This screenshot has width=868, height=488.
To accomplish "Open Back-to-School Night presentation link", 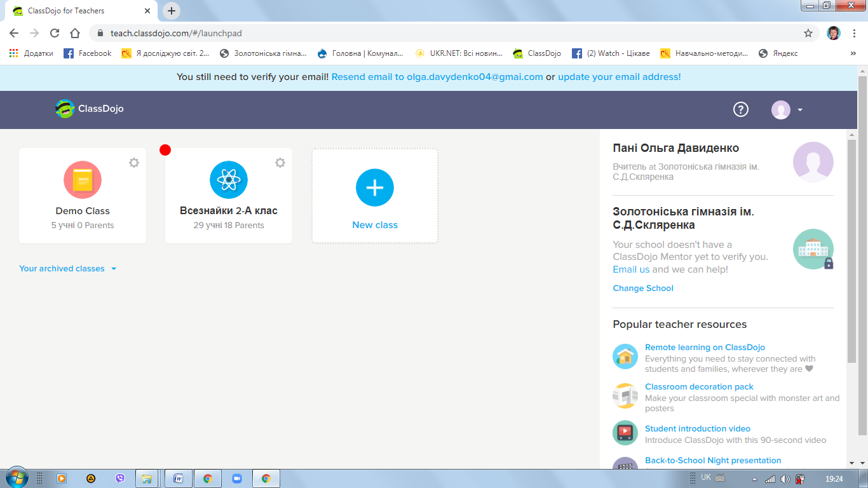I will [x=713, y=461].
